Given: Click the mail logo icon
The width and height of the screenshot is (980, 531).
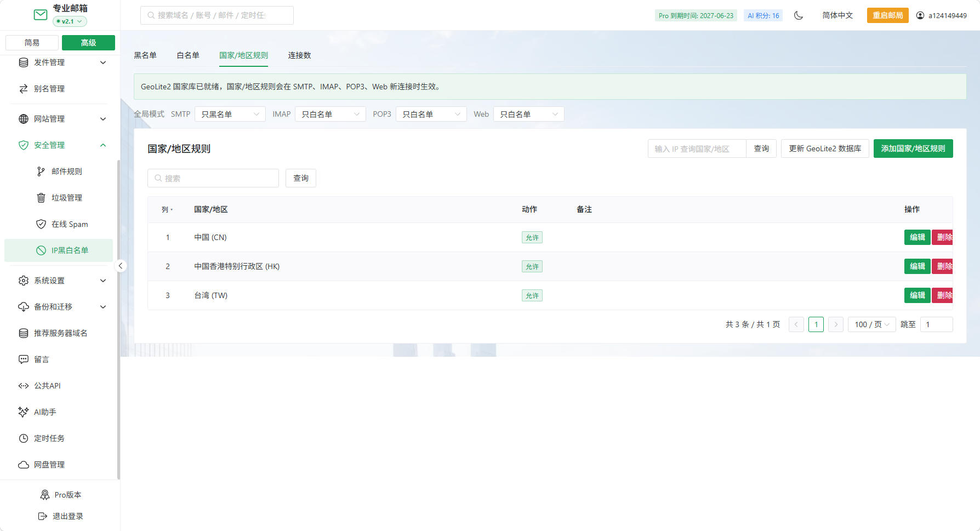Looking at the screenshot, I should tap(41, 15).
